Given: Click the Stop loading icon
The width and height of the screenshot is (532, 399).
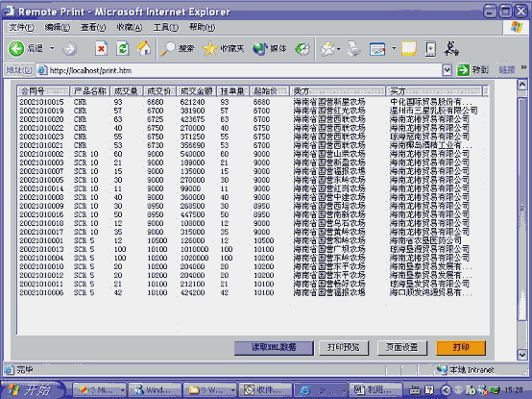Looking at the screenshot, I should [101, 49].
